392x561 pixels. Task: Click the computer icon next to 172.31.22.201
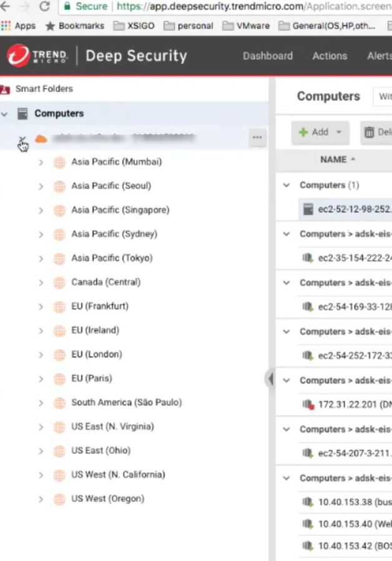(308, 404)
